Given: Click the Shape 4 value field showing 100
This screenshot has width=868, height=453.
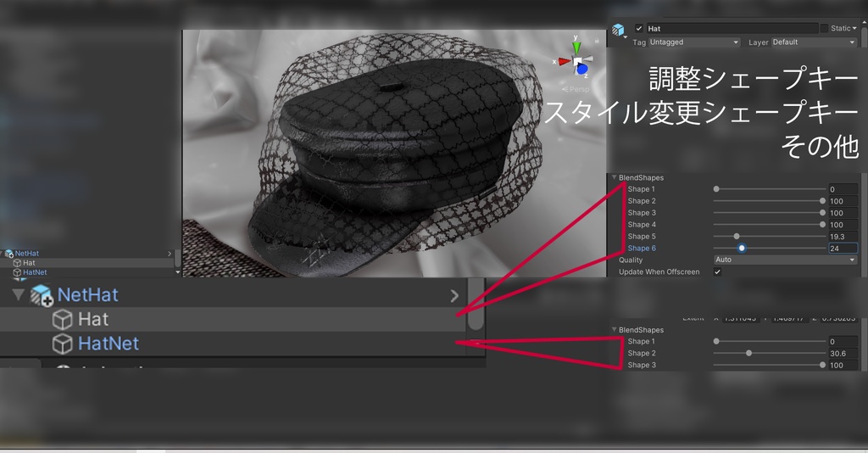Looking at the screenshot, I should 843,224.
